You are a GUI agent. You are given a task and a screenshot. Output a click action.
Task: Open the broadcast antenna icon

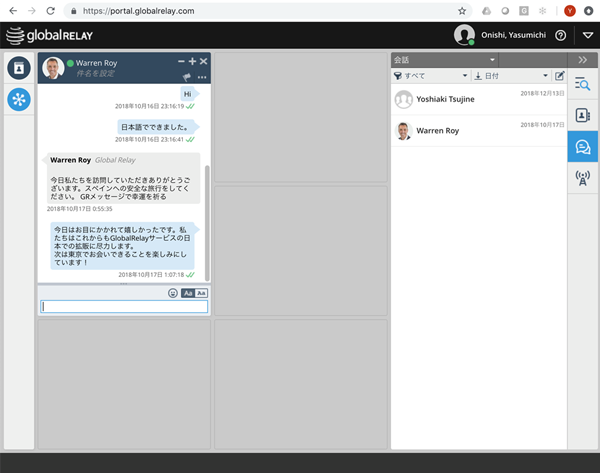tap(582, 178)
